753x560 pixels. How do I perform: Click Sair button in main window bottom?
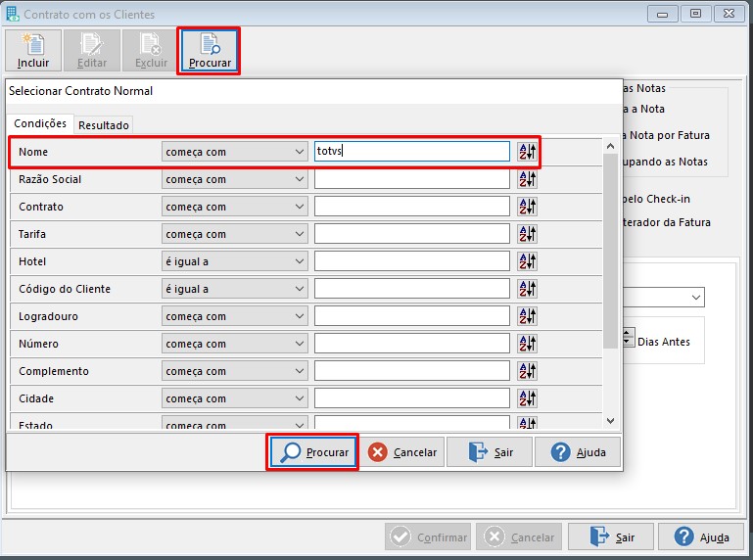point(611,537)
